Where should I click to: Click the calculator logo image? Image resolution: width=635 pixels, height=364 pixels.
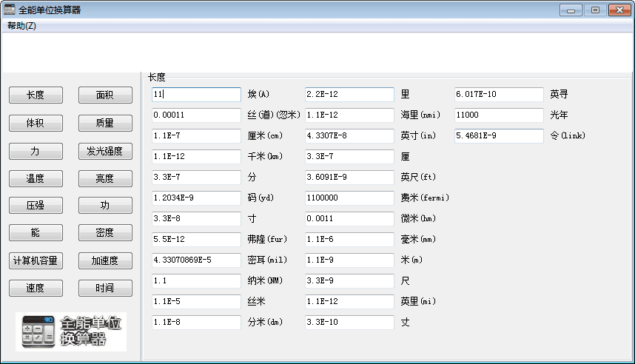click(x=71, y=331)
